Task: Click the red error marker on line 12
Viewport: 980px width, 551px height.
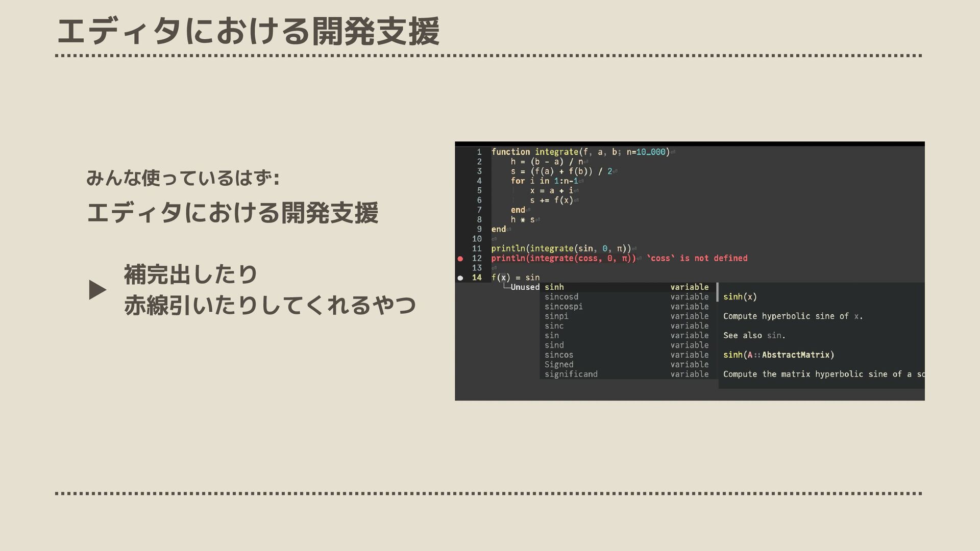Action: 460,259
